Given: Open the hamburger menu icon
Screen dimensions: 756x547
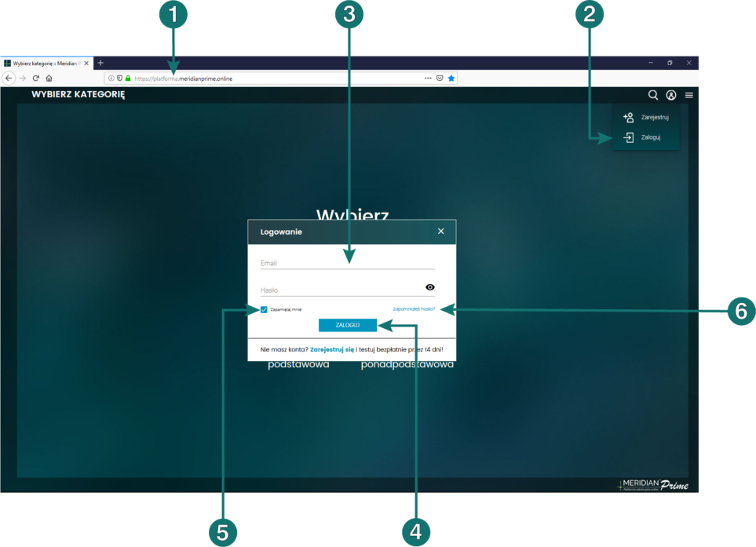Looking at the screenshot, I should point(689,95).
